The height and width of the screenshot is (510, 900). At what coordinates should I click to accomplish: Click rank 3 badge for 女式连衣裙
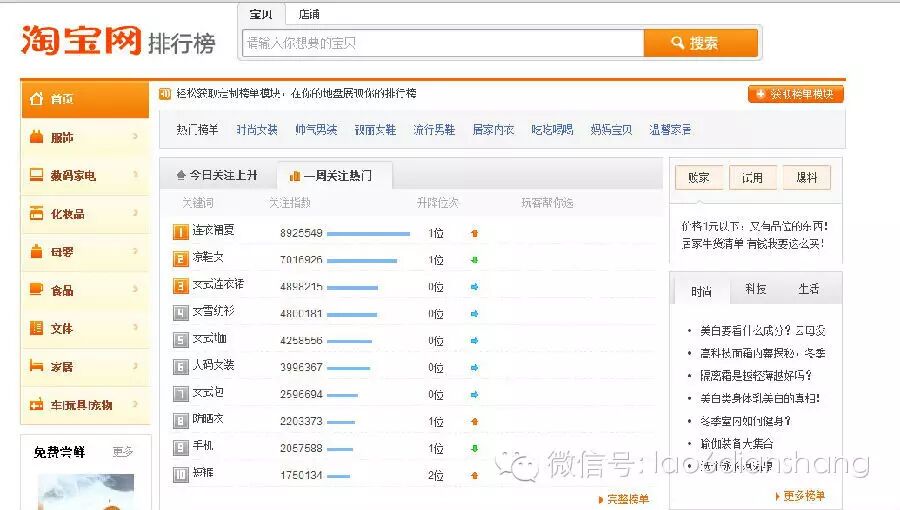coord(180,286)
